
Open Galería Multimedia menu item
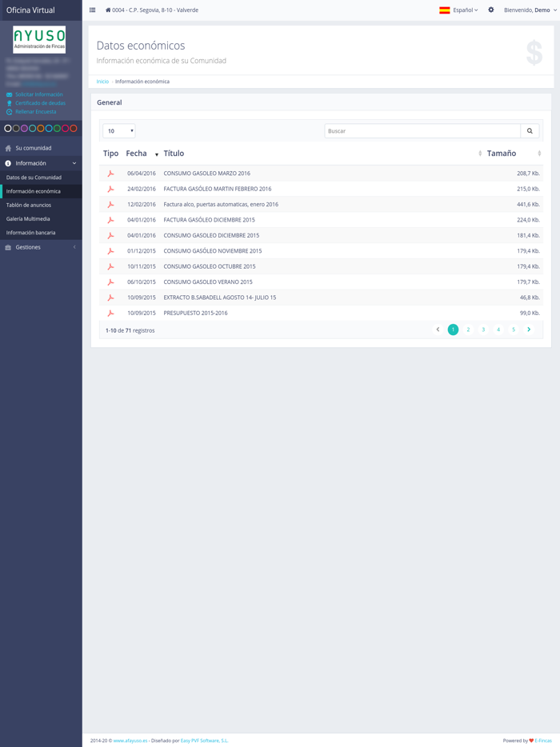(x=41, y=219)
